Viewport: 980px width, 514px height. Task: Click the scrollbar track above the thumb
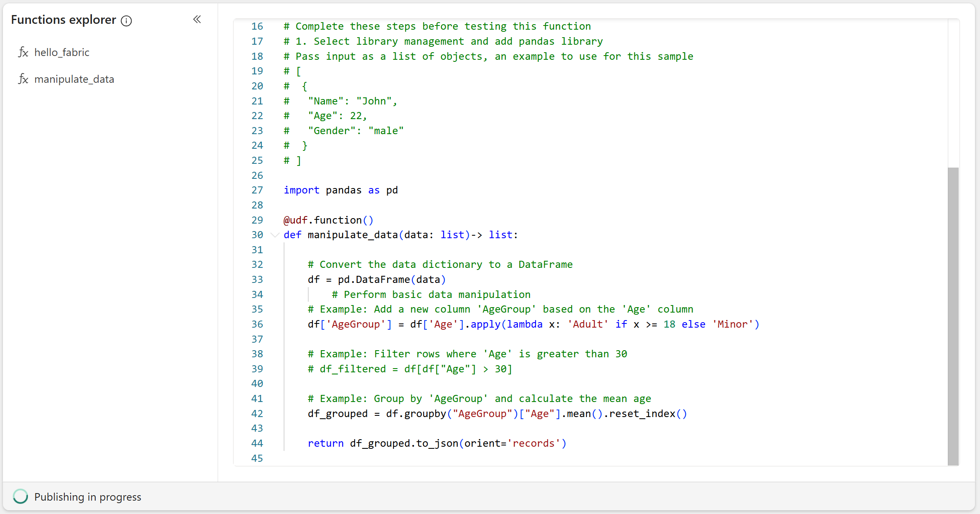[953, 92]
